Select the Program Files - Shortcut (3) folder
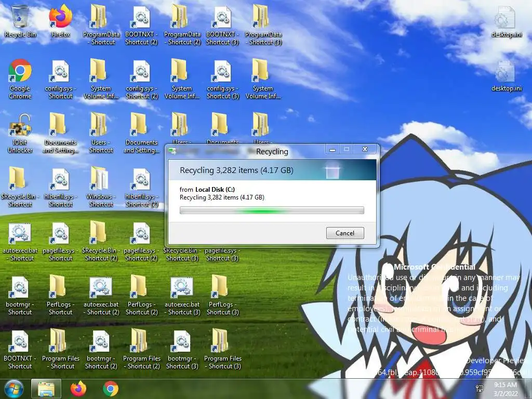This screenshot has width=532, height=399. pos(222,350)
